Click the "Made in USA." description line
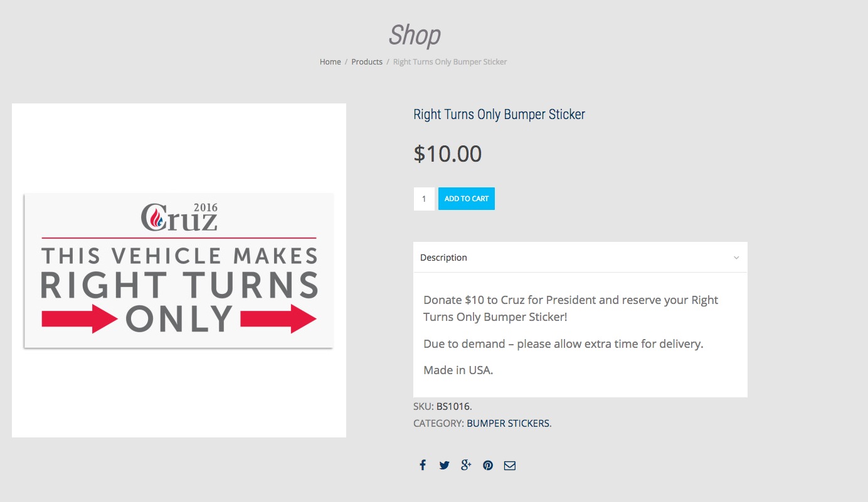The image size is (868, 502). point(458,370)
